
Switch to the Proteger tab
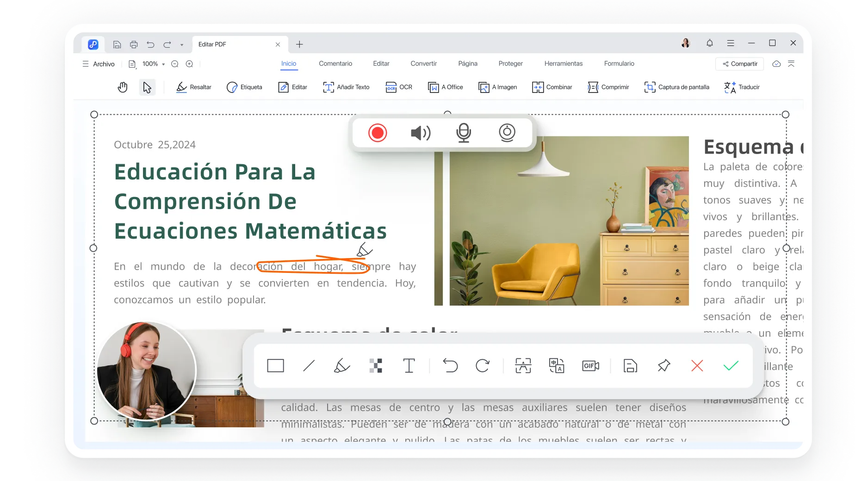(510, 64)
